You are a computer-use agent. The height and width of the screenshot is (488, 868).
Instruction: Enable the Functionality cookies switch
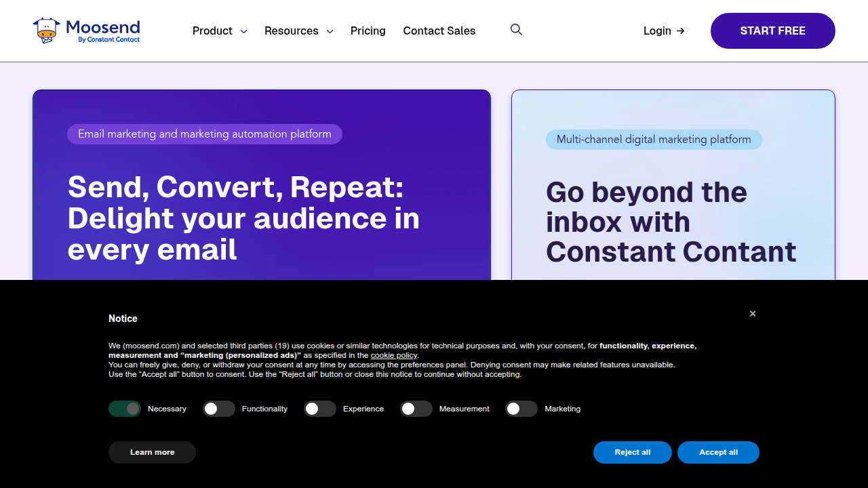click(x=219, y=409)
